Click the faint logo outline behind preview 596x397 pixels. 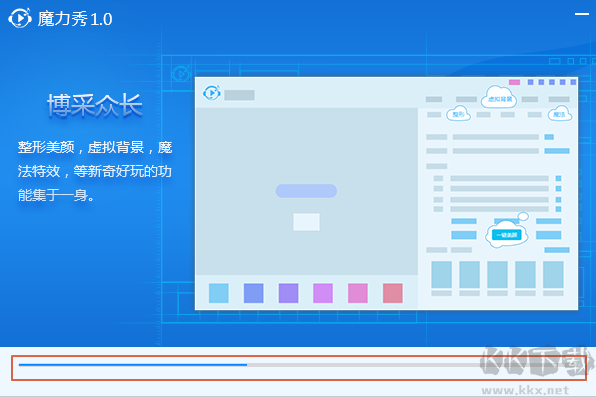[x=181, y=74]
